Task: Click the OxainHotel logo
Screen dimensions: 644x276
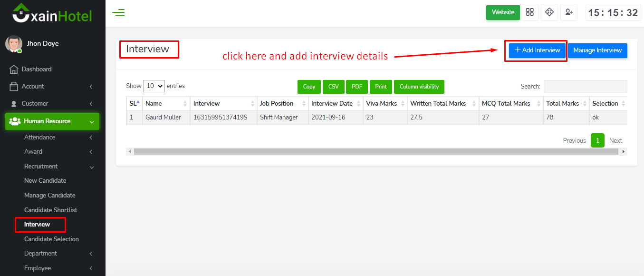Action: pyautogui.click(x=52, y=14)
